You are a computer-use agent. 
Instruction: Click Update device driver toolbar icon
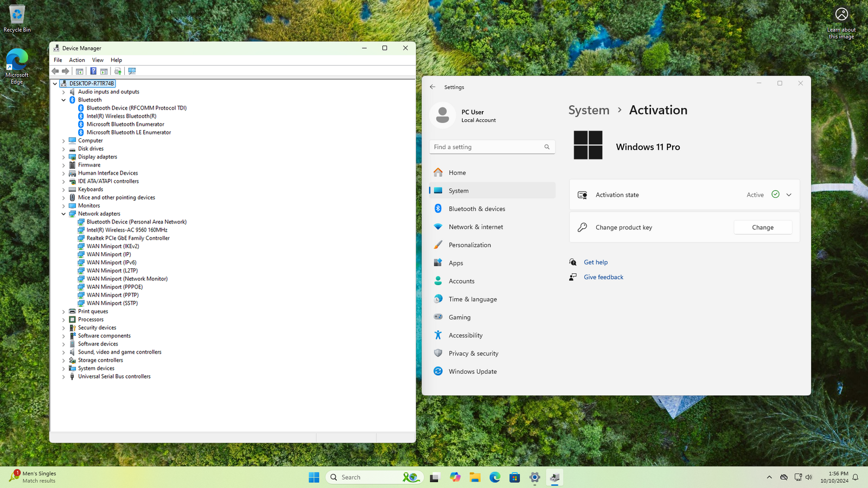coord(118,71)
